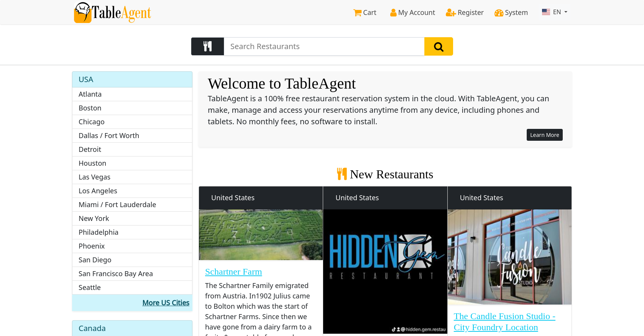
Task: Click United States header above Hidden Gem
Action: [x=385, y=198]
